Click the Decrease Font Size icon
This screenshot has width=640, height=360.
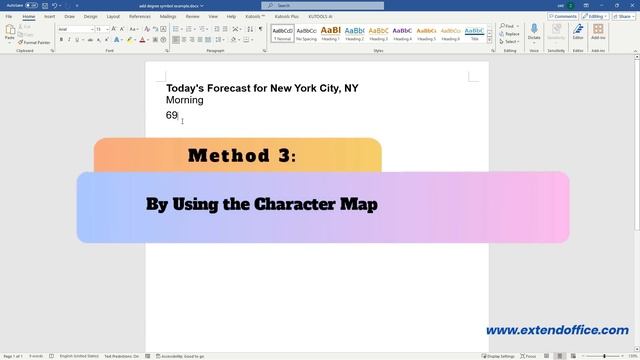[122, 29]
